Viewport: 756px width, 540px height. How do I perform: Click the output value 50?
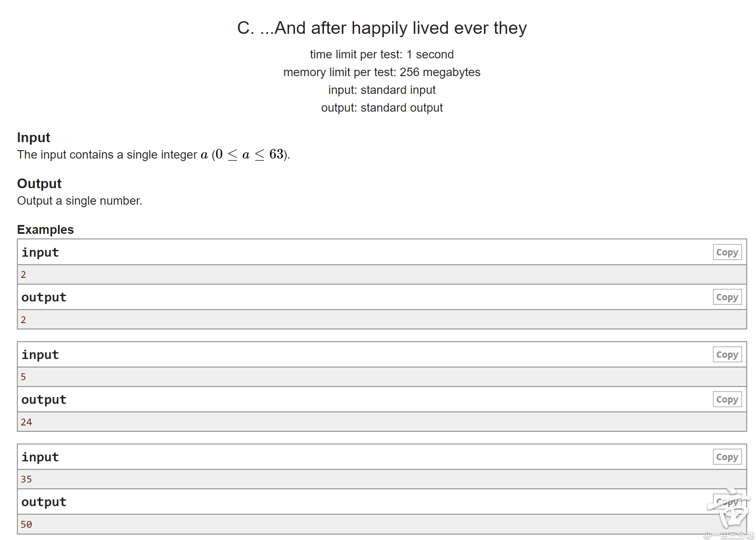pyautogui.click(x=26, y=525)
